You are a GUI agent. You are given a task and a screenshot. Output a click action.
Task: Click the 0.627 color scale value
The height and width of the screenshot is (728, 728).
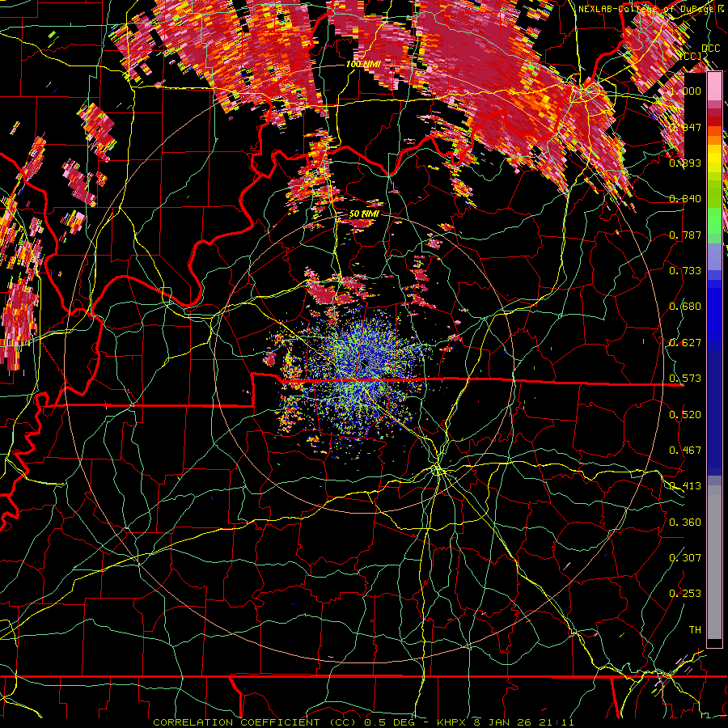(685, 342)
